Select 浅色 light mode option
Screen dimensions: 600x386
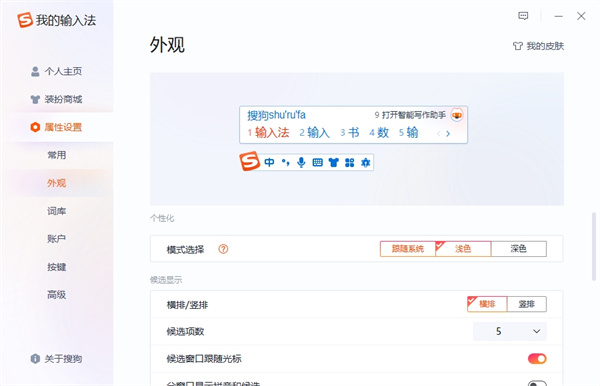[x=463, y=249]
